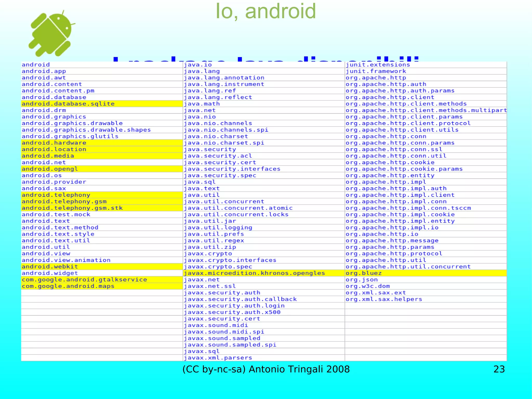The height and width of the screenshot is (399, 532).
Task: Select android.view.animation package
Action: [102, 260]
